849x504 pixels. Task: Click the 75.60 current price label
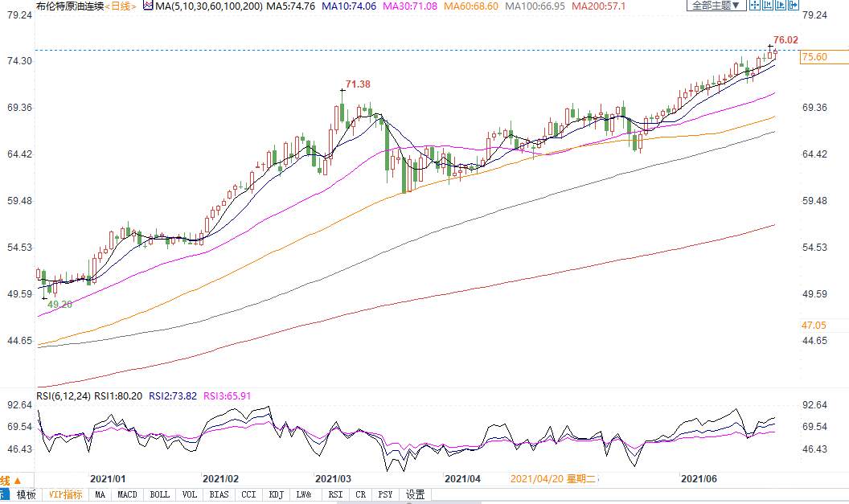[x=815, y=56]
